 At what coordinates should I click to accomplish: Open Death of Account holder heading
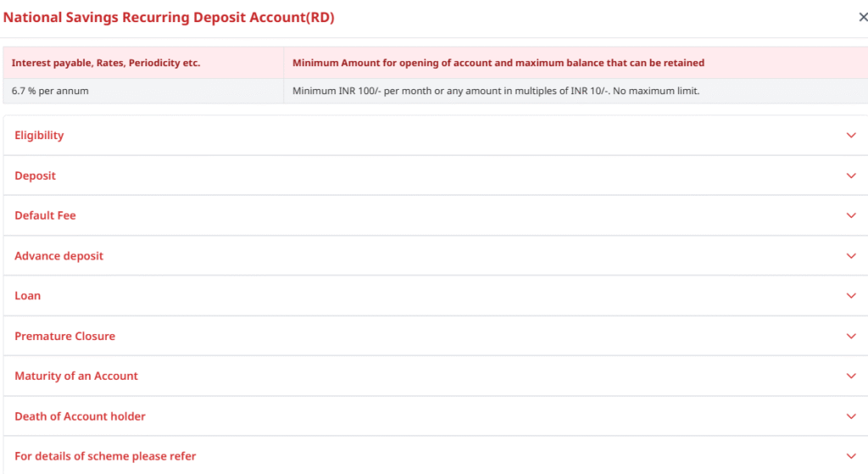point(80,416)
